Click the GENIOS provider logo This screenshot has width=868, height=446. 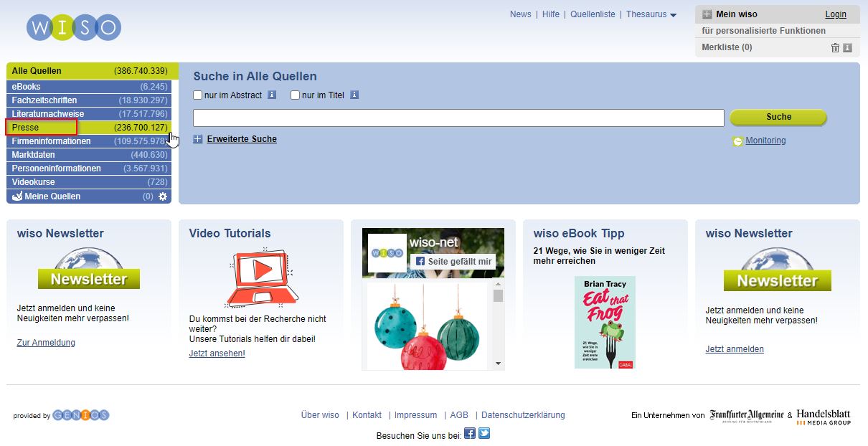click(81, 415)
